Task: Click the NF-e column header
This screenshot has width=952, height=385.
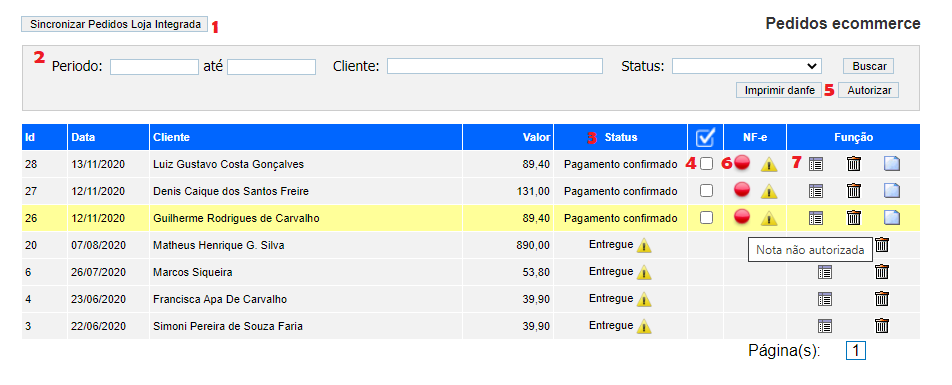Action: pos(755,137)
